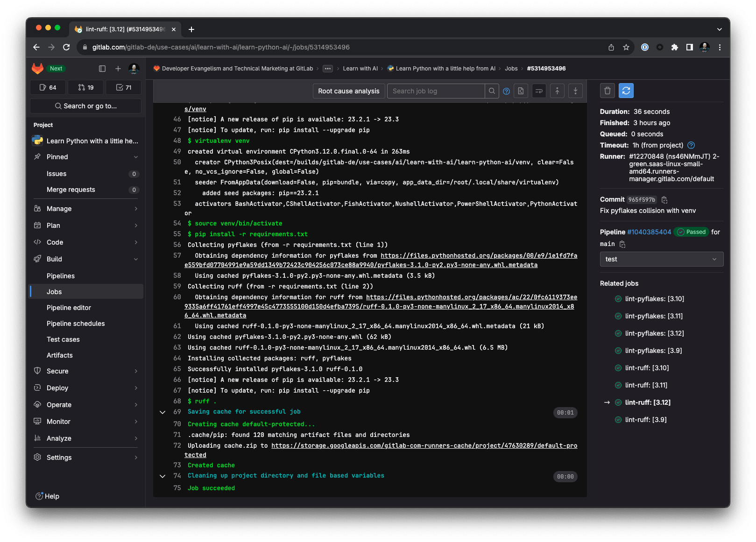The height and width of the screenshot is (542, 756).
Task: Collapse the Build sidebar menu
Action: click(86, 259)
